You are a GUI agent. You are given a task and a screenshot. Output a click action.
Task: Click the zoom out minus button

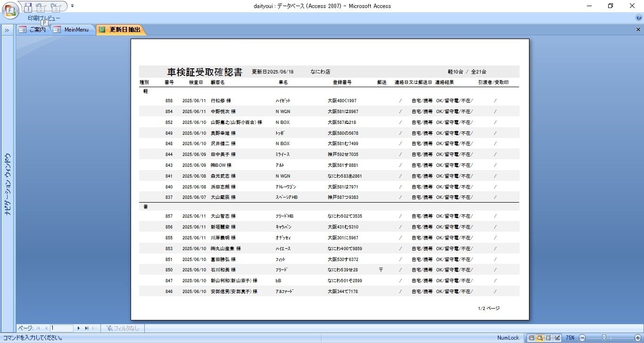582,338
